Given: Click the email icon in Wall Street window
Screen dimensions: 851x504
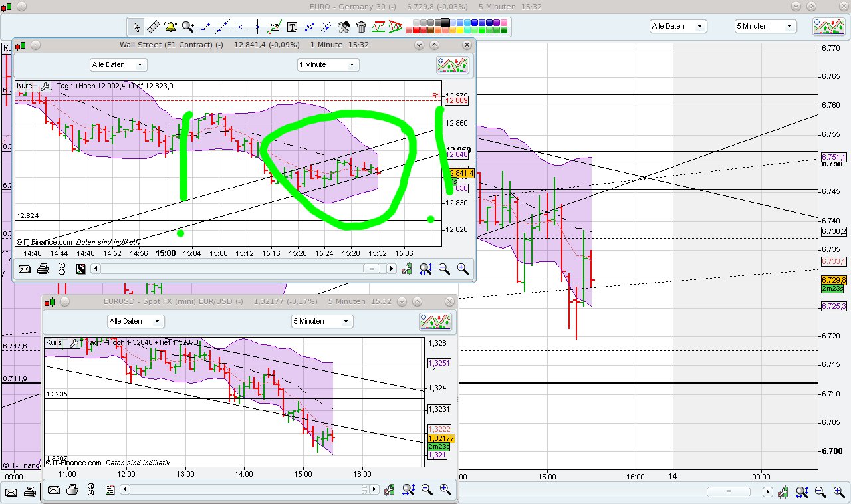Looking at the screenshot, I should 25,269.
